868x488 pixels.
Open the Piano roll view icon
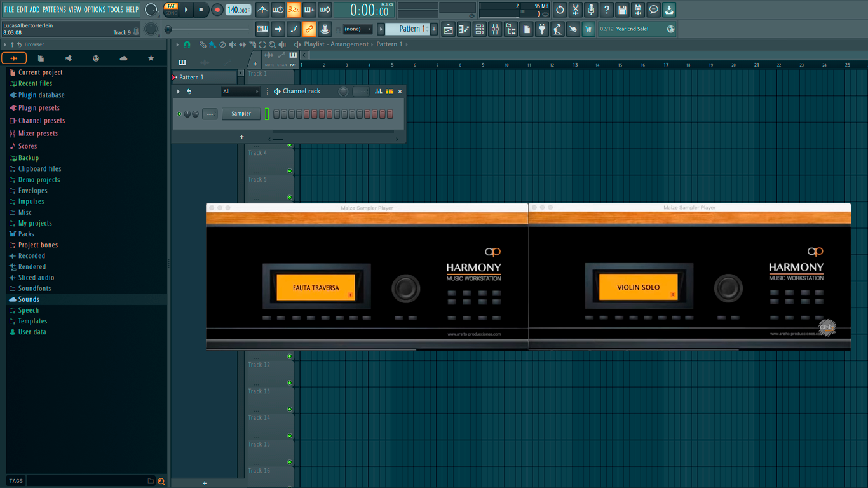point(464,29)
